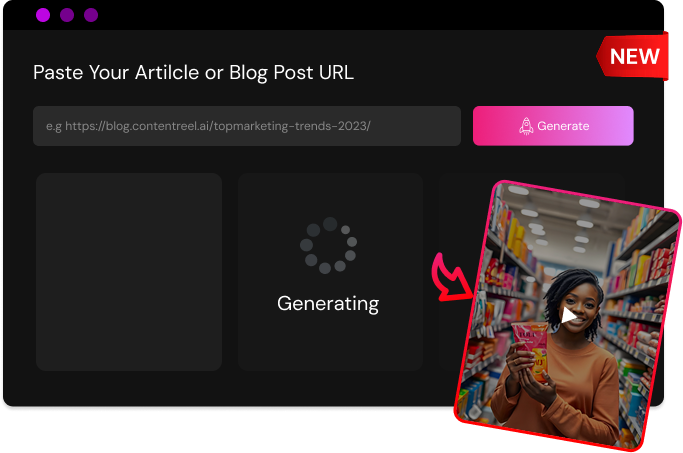683x453 pixels.
Task: Click the red NEW ribbon badge
Action: click(633, 56)
